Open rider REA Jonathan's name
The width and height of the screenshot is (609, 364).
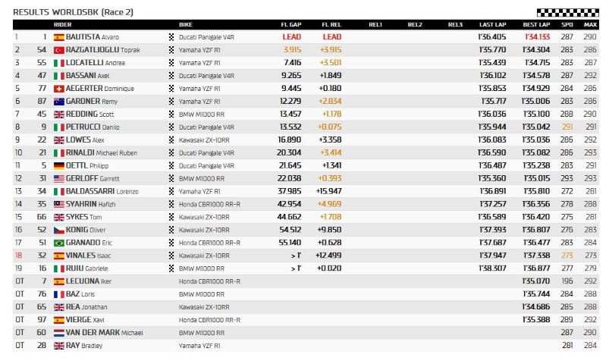[x=86, y=307]
